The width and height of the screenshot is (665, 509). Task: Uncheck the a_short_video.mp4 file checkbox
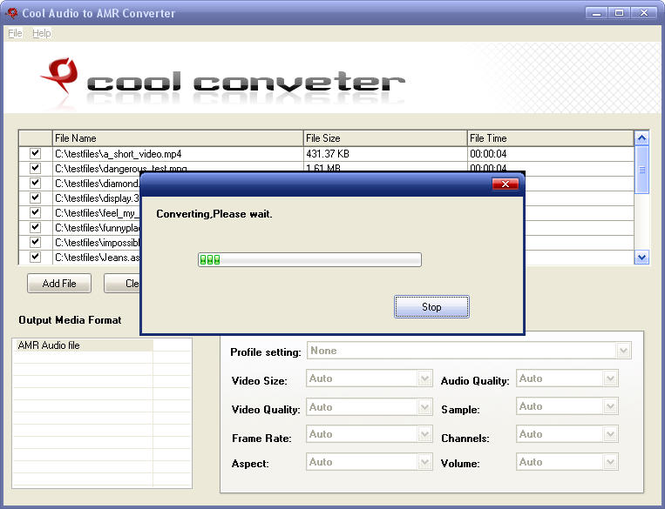[35, 153]
